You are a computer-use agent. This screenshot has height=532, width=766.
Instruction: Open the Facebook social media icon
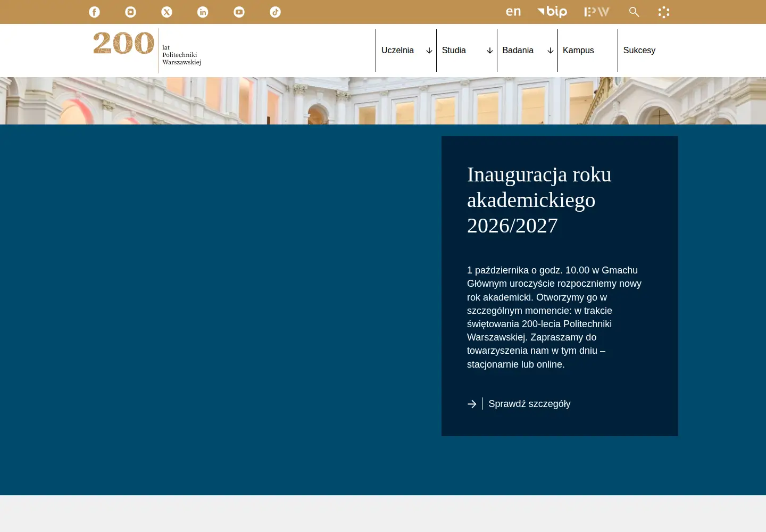(94, 12)
